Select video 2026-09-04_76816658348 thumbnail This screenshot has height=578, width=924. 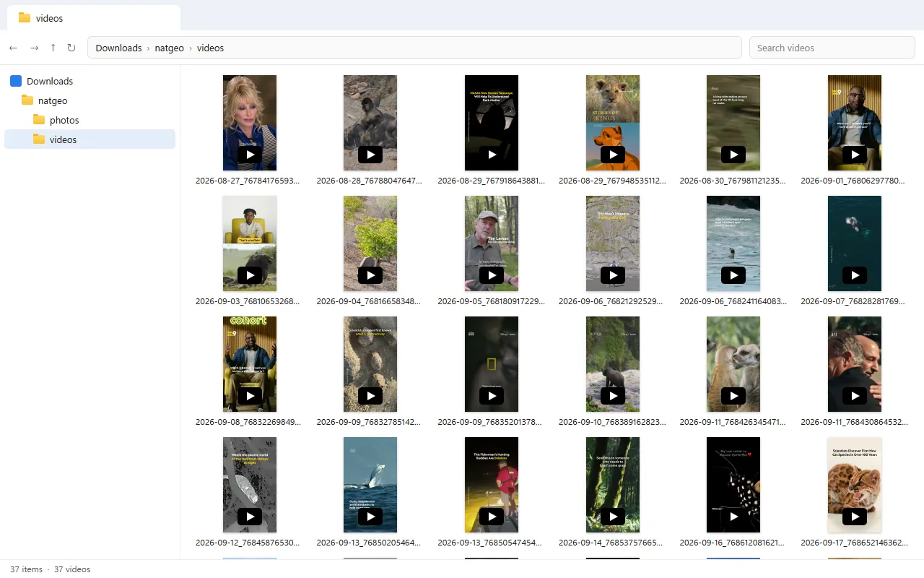point(370,243)
